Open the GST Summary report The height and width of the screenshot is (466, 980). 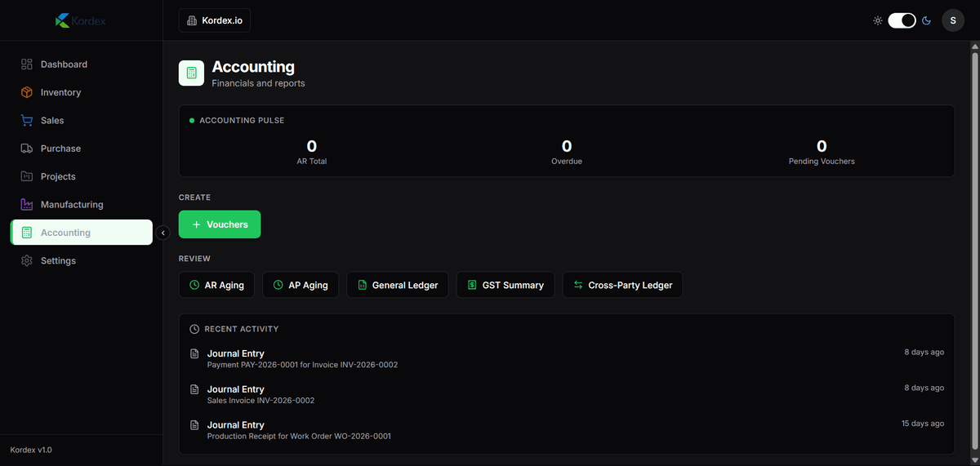pos(506,285)
